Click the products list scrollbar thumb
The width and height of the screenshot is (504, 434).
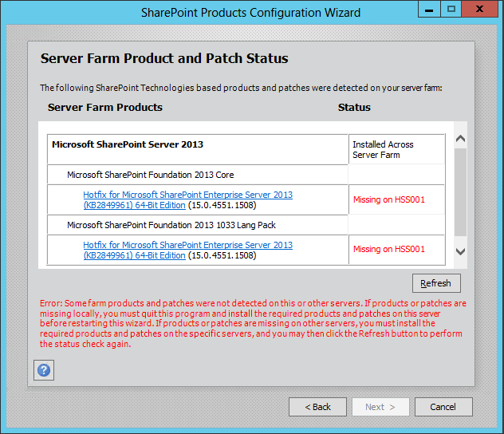tap(461, 192)
